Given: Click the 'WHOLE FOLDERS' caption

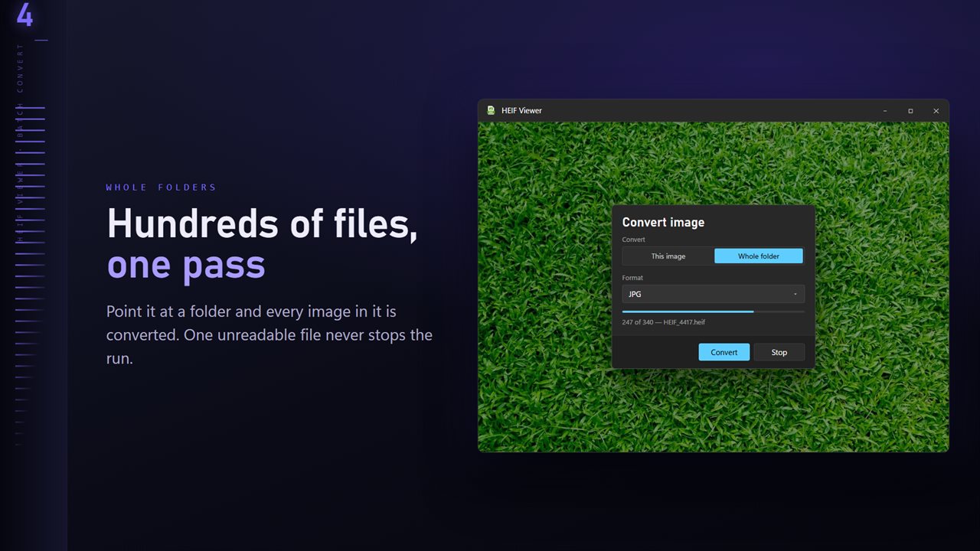Looking at the screenshot, I should 162,187.
